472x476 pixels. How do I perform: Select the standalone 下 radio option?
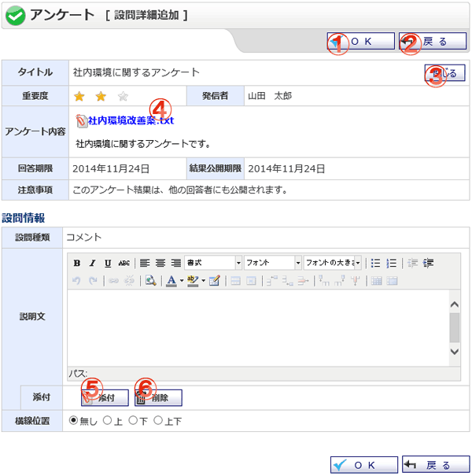click(133, 420)
